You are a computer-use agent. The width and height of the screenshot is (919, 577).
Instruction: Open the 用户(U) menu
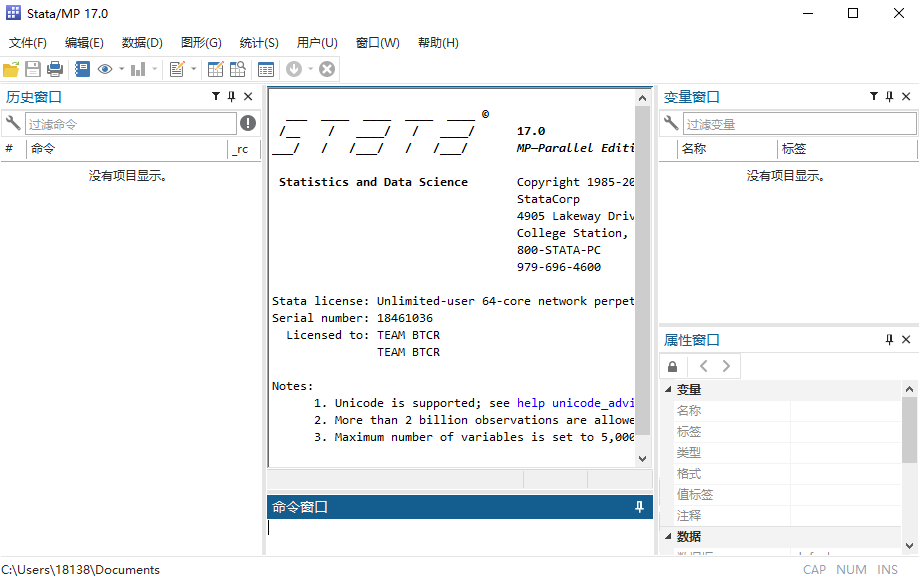tap(317, 43)
